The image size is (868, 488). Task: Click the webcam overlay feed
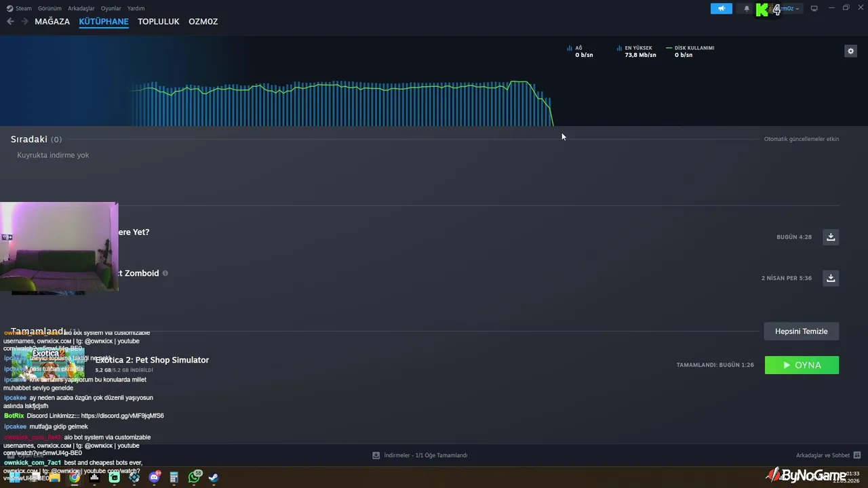point(59,246)
